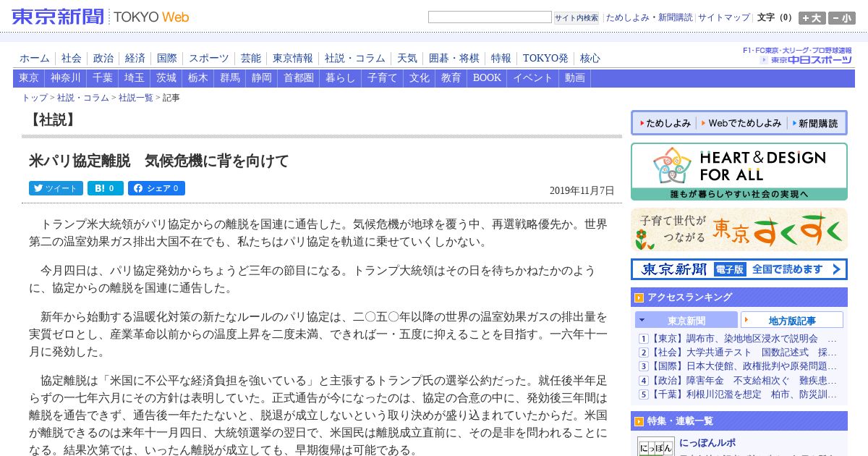The image size is (868, 456).
Task: Open the 芸能 menu item
Action: [251, 58]
